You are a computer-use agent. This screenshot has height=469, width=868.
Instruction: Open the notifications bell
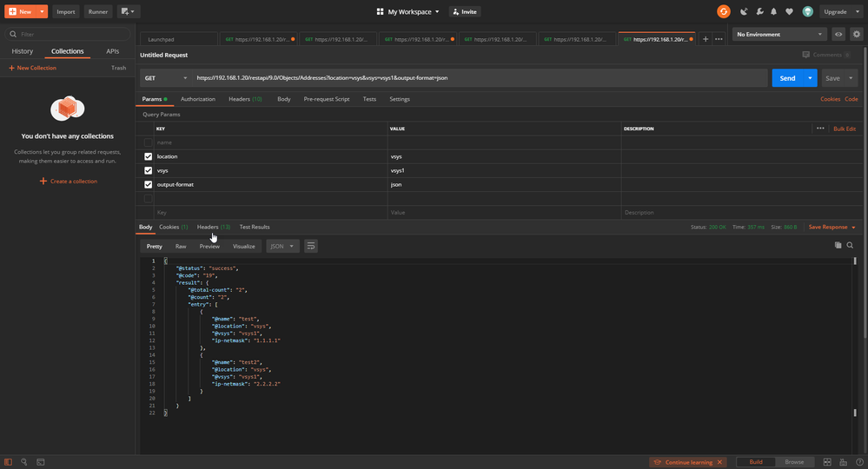click(773, 12)
